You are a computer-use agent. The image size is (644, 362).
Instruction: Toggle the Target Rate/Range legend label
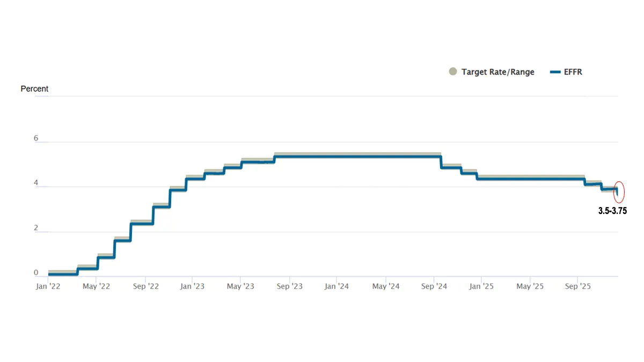(497, 72)
